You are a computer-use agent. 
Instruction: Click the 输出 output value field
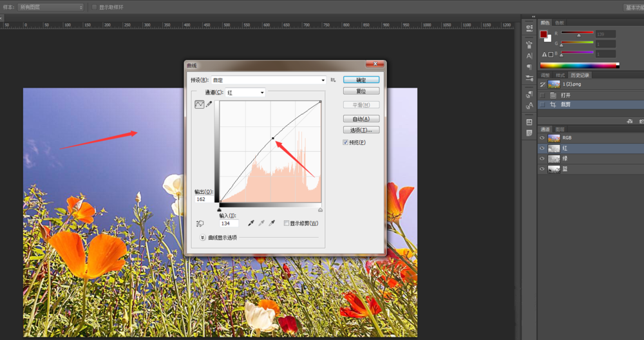204,200
